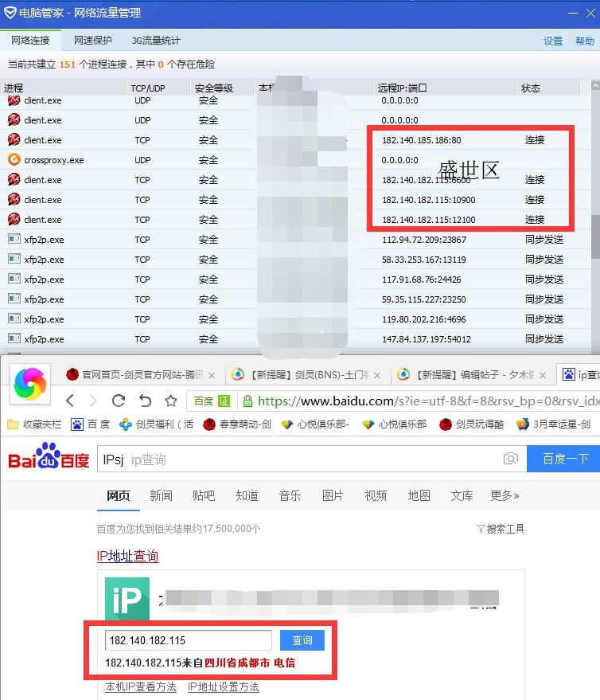
Task: Switch to 编辑帖子 browser tab
Action: tap(472, 374)
